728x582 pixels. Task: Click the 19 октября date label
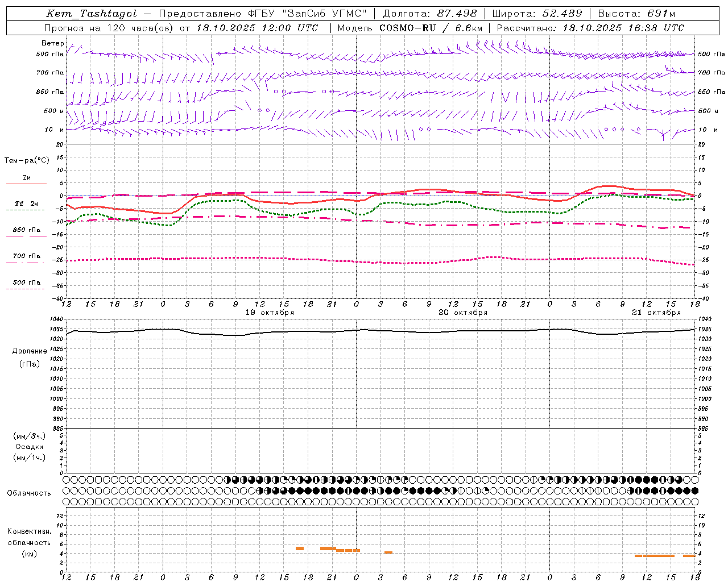(x=270, y=313)
